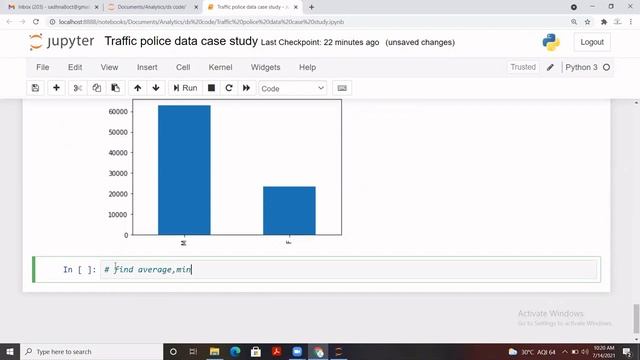
Task: Click the Logout button
Action: (592, 42)
